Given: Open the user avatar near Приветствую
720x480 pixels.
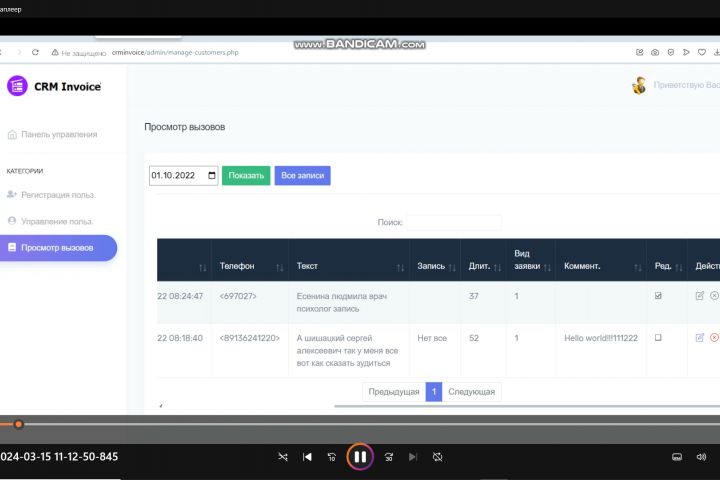Looking at the screenshot, I should pyautogui.click(x=639, y=85).
